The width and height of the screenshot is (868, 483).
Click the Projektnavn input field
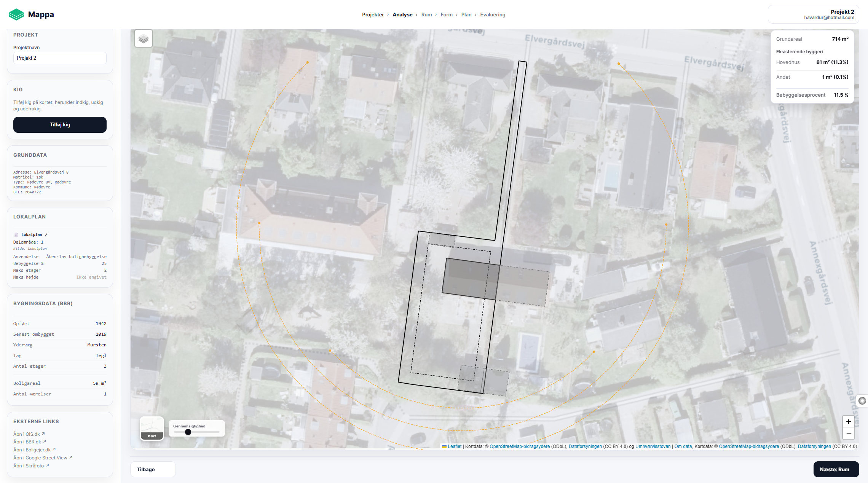(60, 58)
